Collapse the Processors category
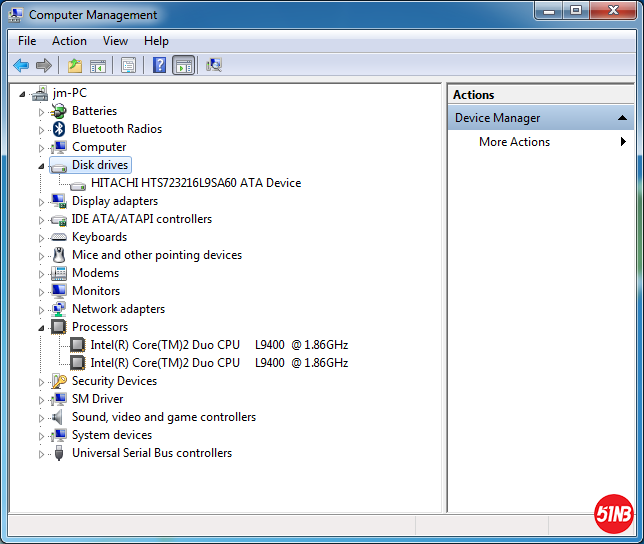Screen dimensions: 644x544 point(42,328)
